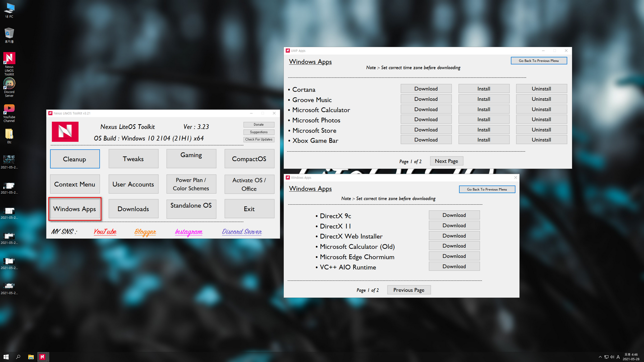Open the taskbar clock showing 2021-05-28
This screenshot has width=644, height=362.
(631, 357)
